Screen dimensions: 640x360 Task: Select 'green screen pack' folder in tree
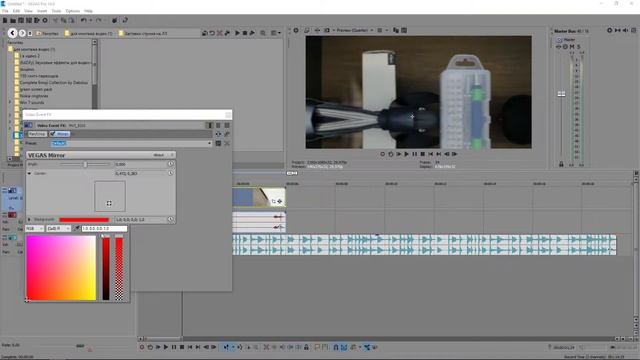(36, 89)
